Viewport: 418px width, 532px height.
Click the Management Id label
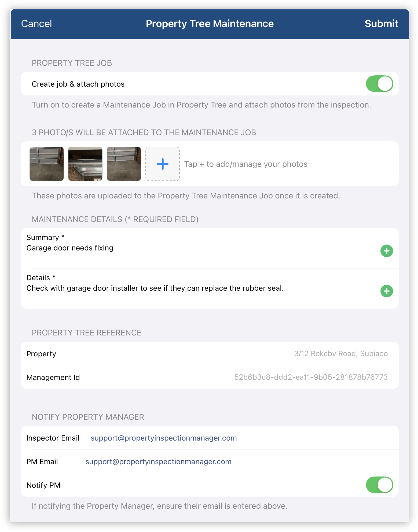coord(53,378)
